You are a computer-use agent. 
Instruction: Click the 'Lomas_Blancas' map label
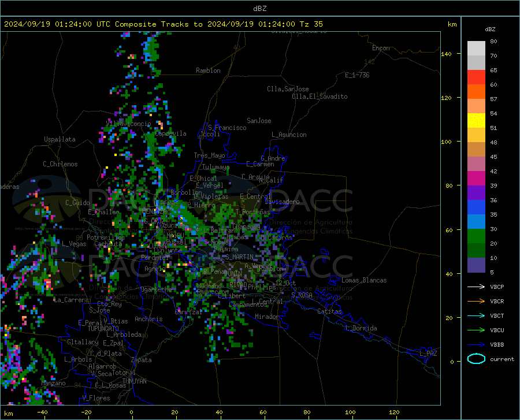(364, 280)
